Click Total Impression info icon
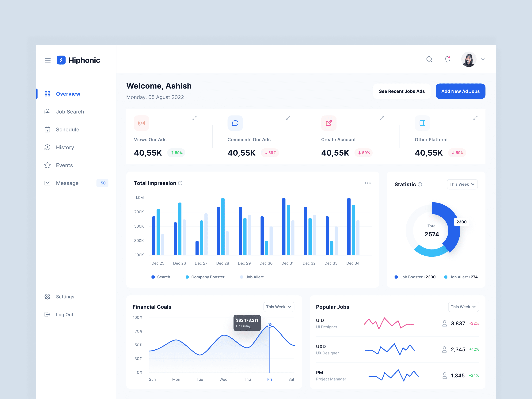532x399 pixels. [180, 183]
